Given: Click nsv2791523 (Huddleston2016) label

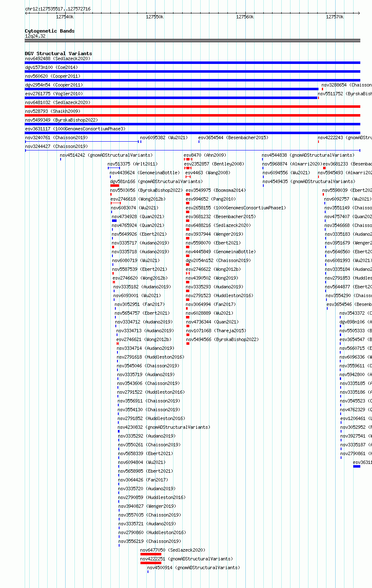Looking at the screenshot, I should (x=219, y=296).
